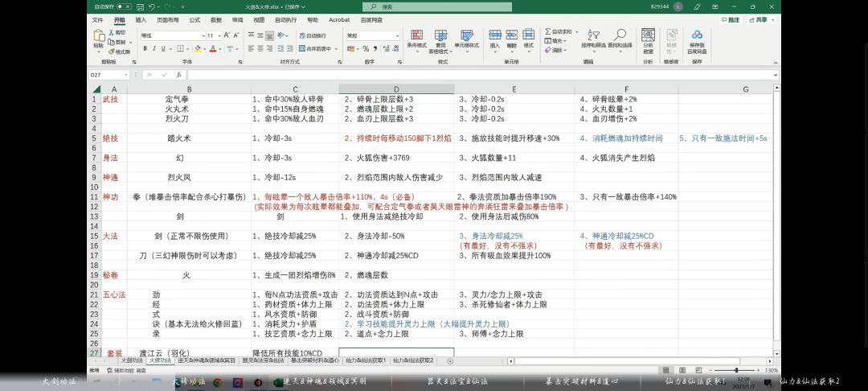
Task: Expand Merge and Center dropdown arrow
Action: tap(337, 49)
